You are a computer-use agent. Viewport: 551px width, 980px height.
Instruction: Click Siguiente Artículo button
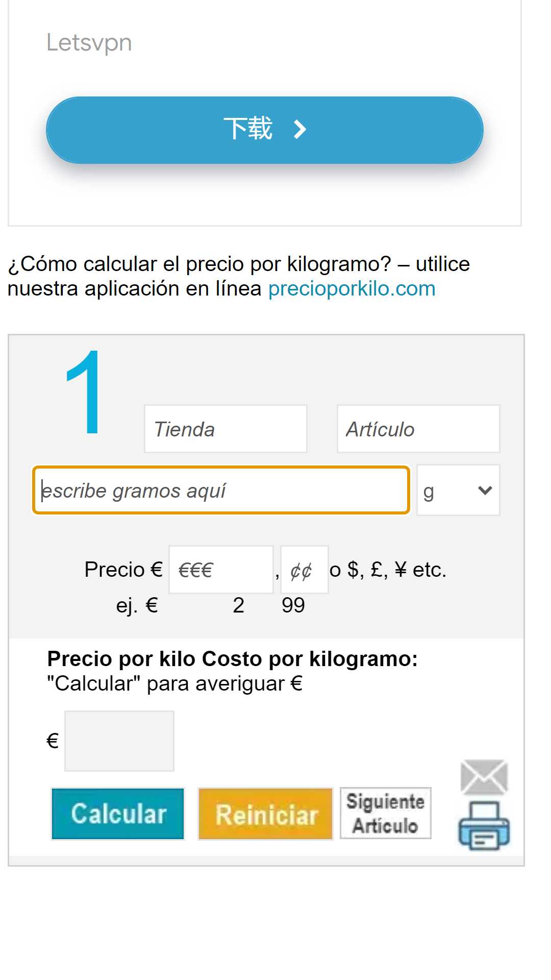tap(386, 813)
